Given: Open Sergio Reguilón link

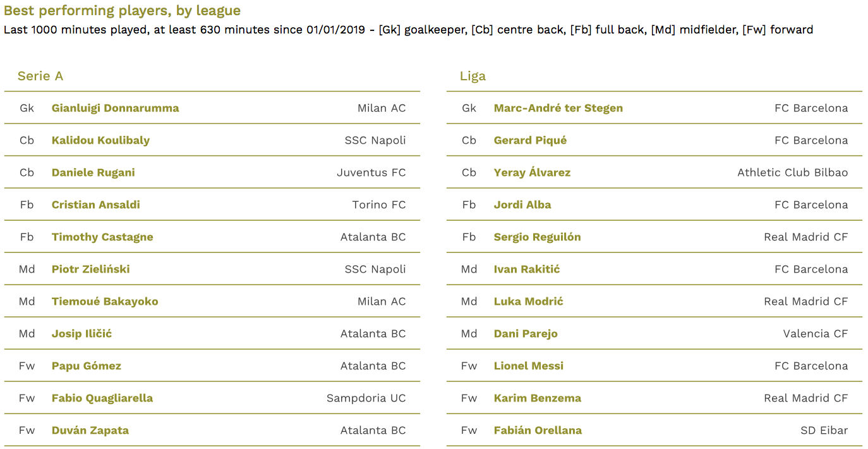Looking at the screenshot, I should (x=538, y=237).
